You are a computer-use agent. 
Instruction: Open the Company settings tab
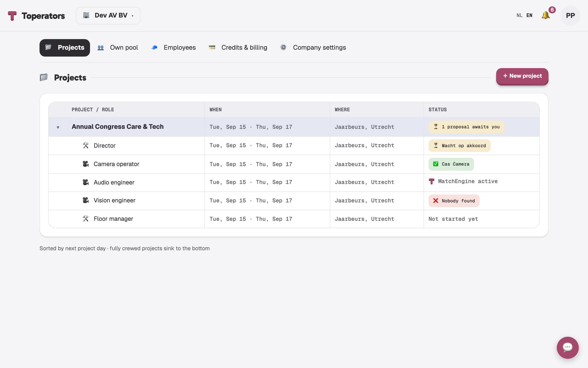point(313,47)
